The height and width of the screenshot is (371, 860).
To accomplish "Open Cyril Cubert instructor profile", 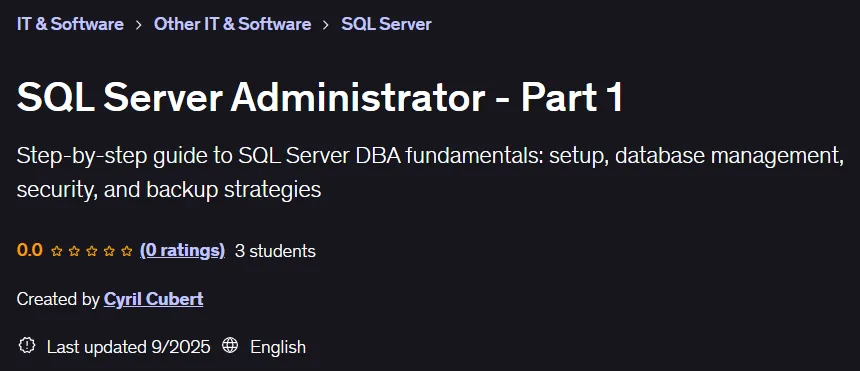I will click(154, 299).
